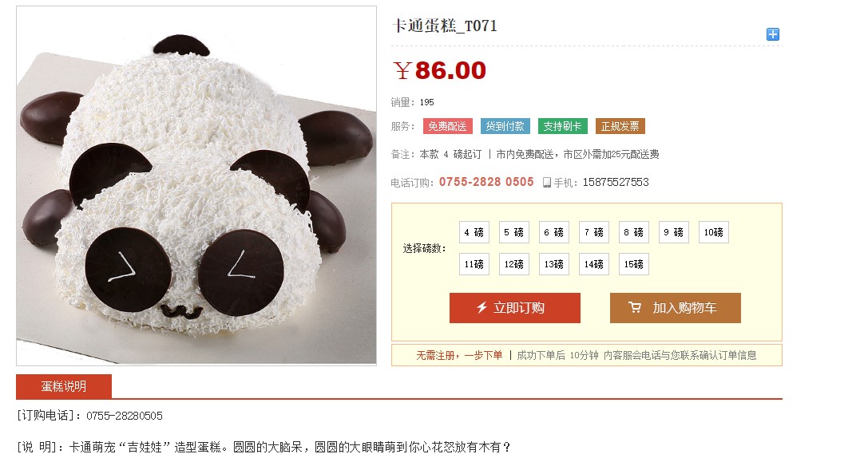
Task: Open the 蛋糕说明 tab
Action: pyautogui.click(x=64, y=386)
